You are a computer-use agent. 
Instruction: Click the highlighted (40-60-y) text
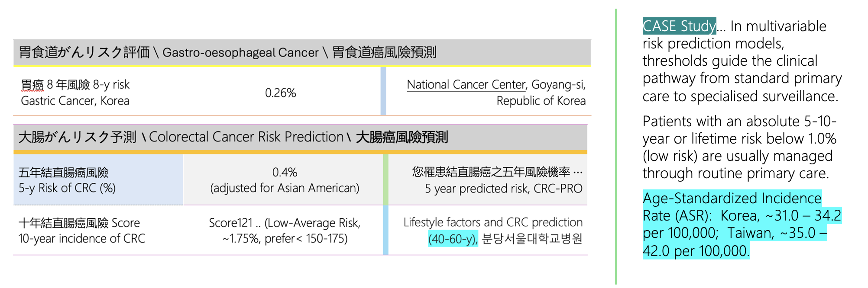(x=453, y=239)
